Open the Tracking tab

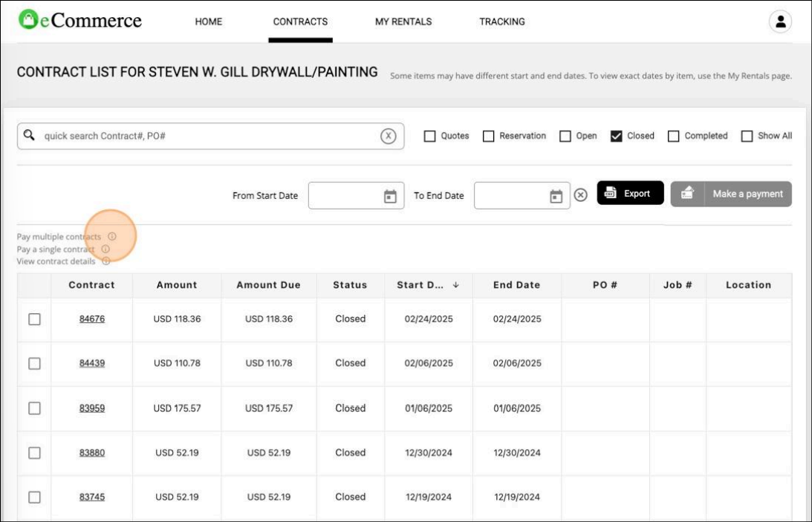click(501, 22)
